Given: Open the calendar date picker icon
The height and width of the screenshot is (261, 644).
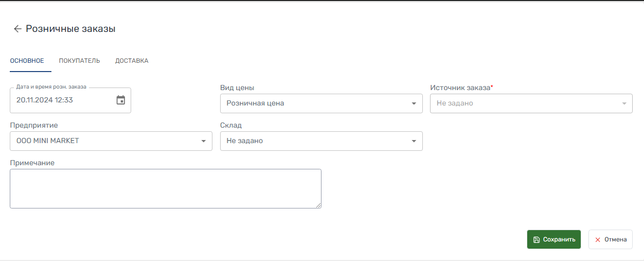Looking at the screenshot, I should 121,100.
